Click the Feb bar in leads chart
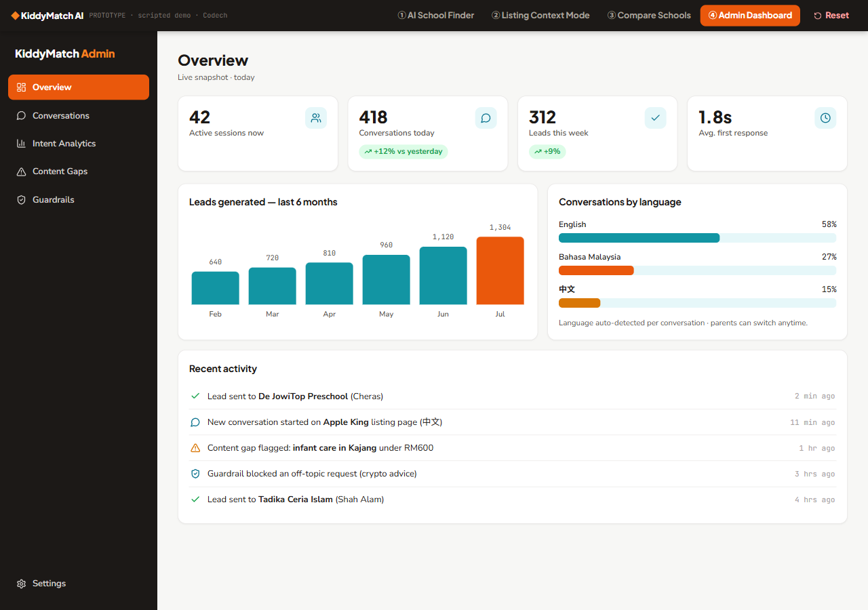Screen dimensions: 868x610 click(x=216, y=288)
